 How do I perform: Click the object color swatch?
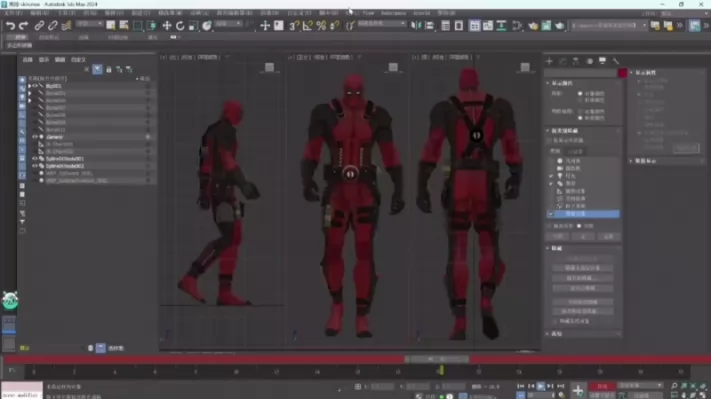click(622, 73)
